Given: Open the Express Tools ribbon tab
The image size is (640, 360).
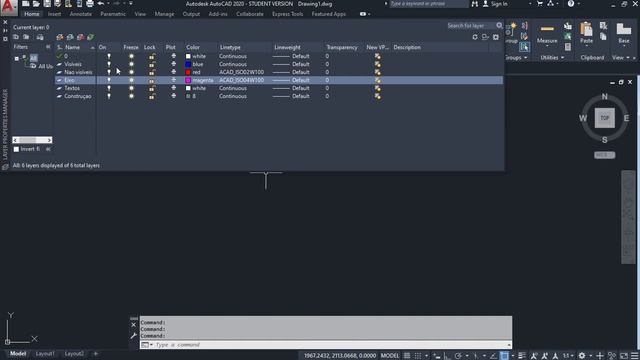Looking at the screenshot, I should (287, 14).
